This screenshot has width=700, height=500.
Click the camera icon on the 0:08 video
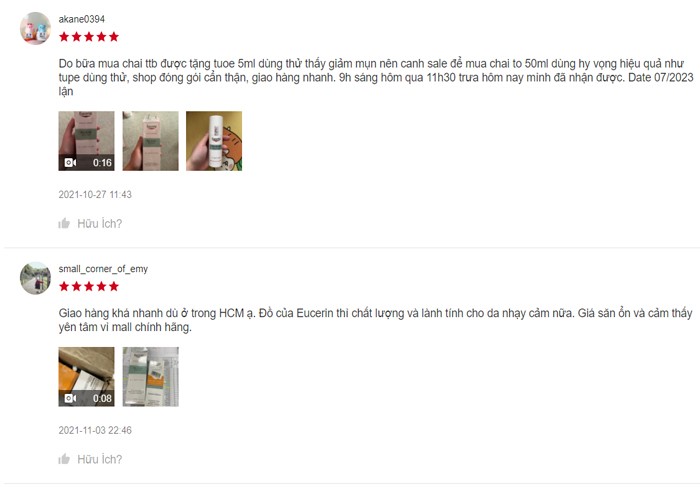(x=70, y=398)
